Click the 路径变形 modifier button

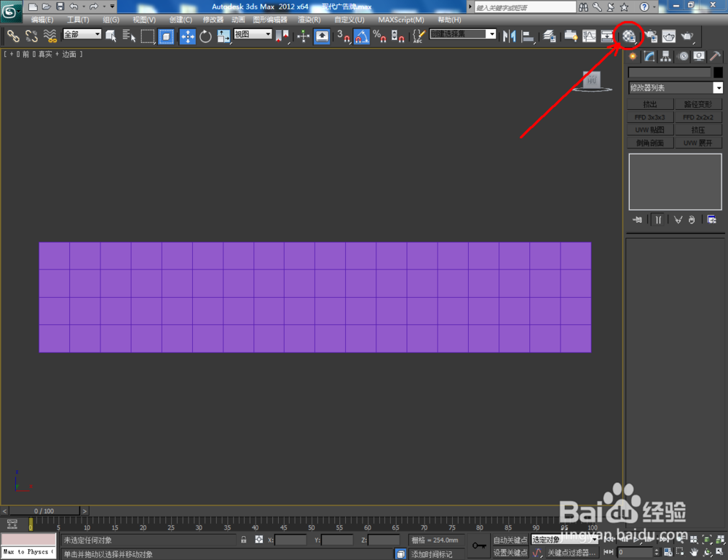[698, 104]
